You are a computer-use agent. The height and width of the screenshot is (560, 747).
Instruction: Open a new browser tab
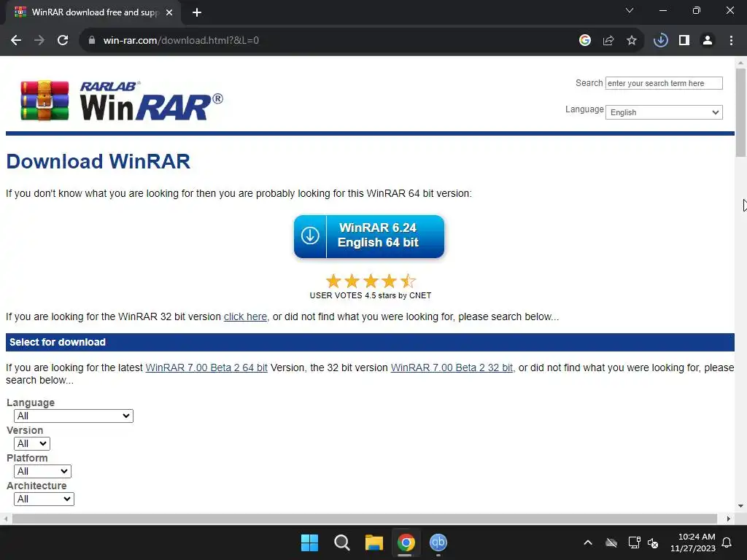[197, 12]
